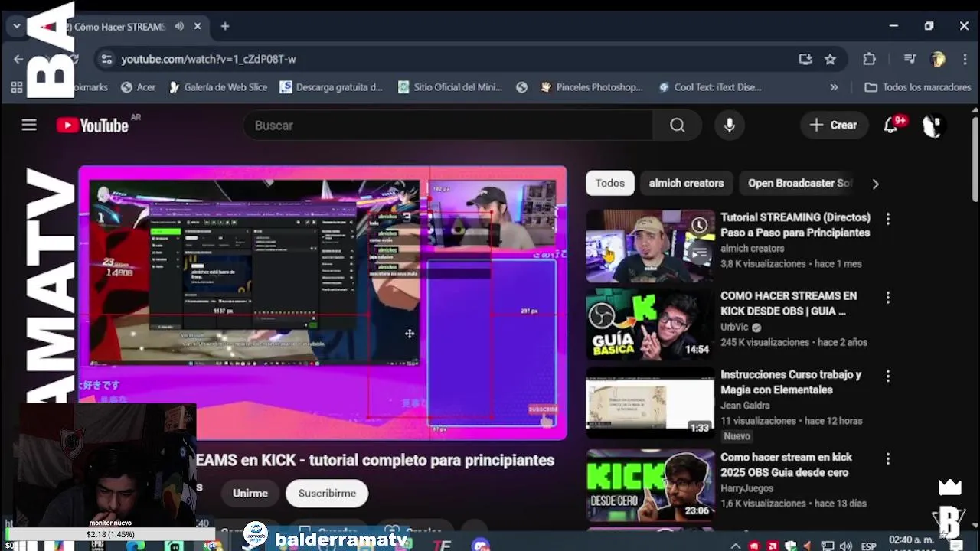The width and height of the screenshot is (980, 551).
Task: Click the KICK DESDE CERO 23:06 thumbnail
Action: pyautogui.click(x=650, y=485)
